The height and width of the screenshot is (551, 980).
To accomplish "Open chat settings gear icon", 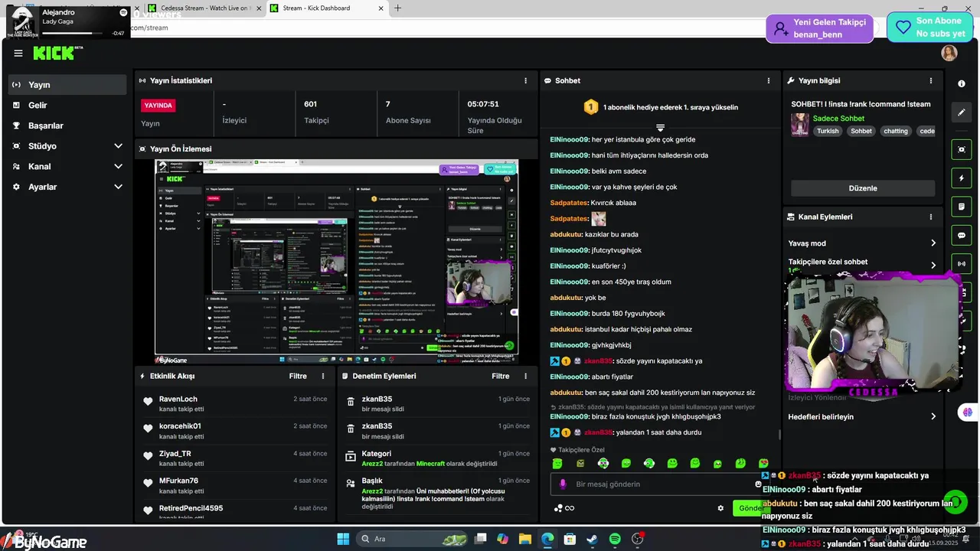I will click(720, 508).
